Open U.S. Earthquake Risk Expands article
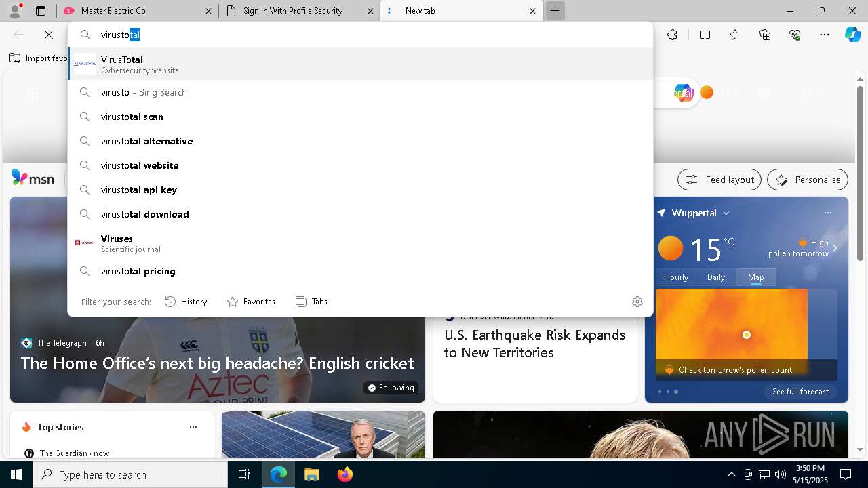The height and width of the screenshot is (488, 868). pyautogui.click(x=535, y=344)
